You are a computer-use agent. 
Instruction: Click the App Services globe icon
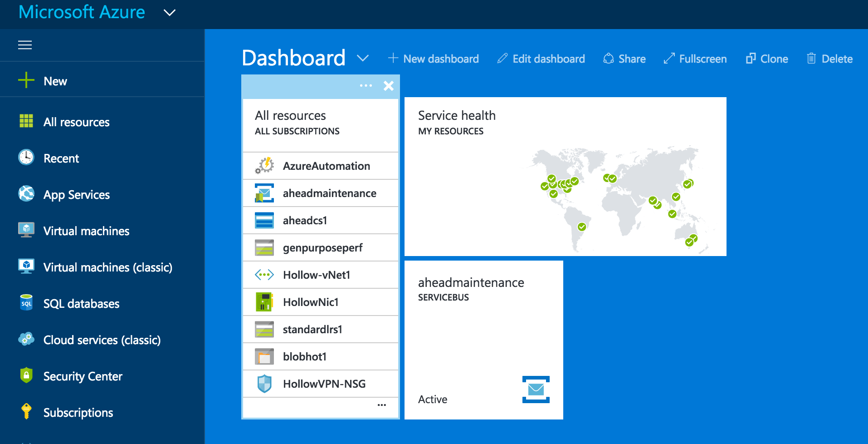tap(26, 194)
